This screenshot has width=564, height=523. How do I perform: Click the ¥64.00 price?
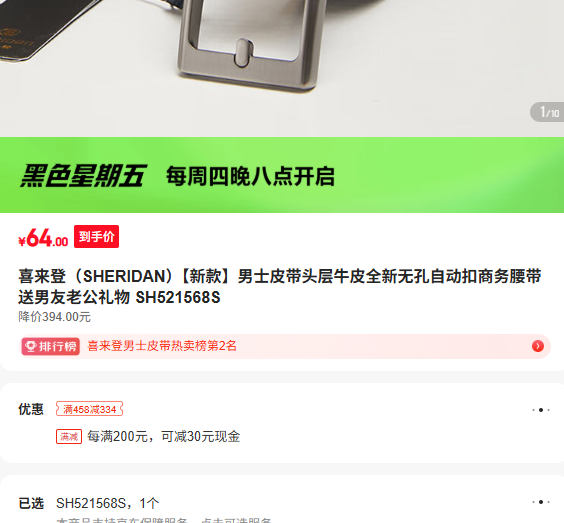(x=43, y=238)
